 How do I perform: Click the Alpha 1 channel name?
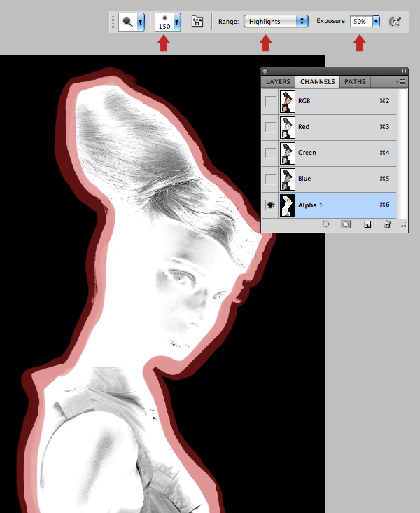coord(310,205)
